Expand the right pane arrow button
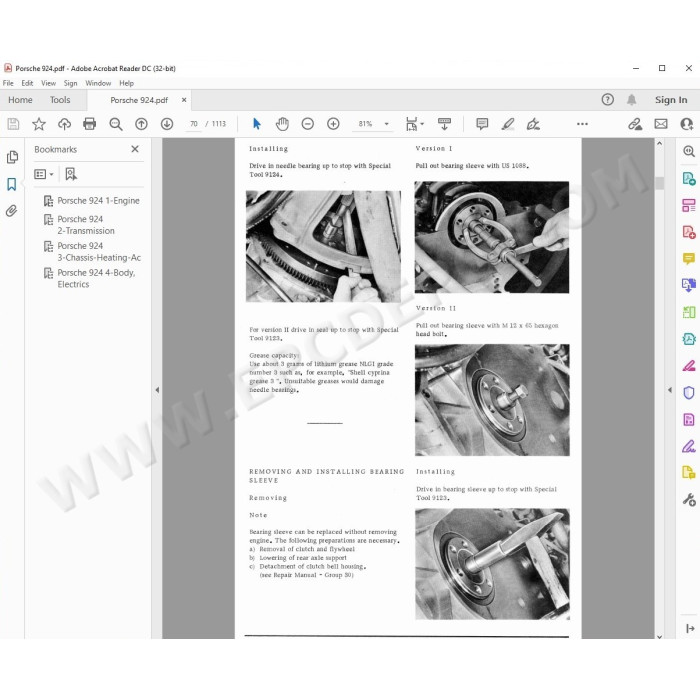 [x=689, y=629]
